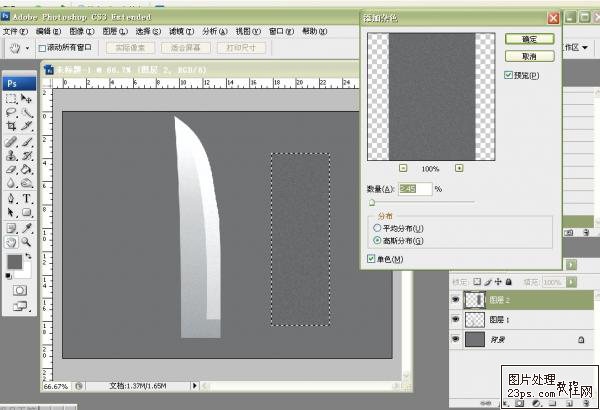600x410 pixels.
Task: Open 编辑 Edit menu
Action: [x=48, y=31]
